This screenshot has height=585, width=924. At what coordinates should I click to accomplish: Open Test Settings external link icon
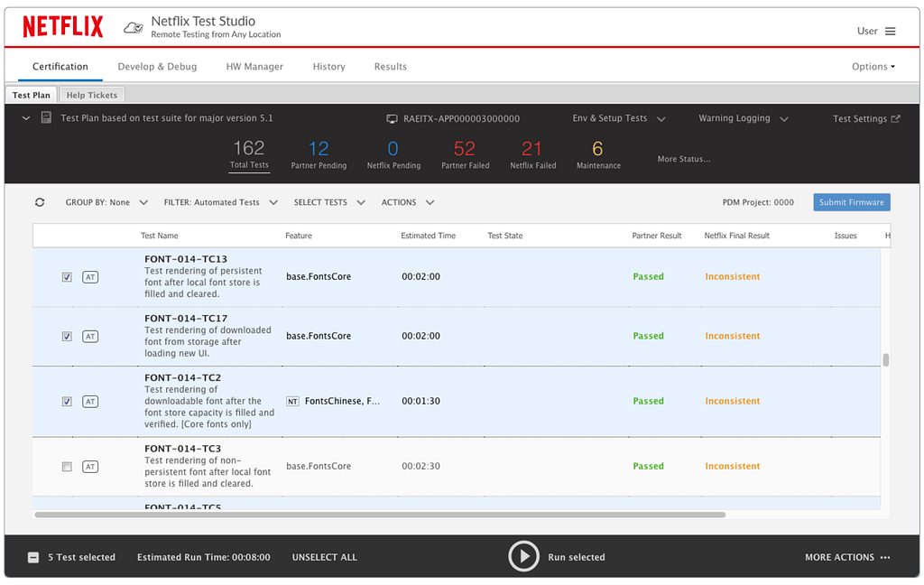[895, 118]
